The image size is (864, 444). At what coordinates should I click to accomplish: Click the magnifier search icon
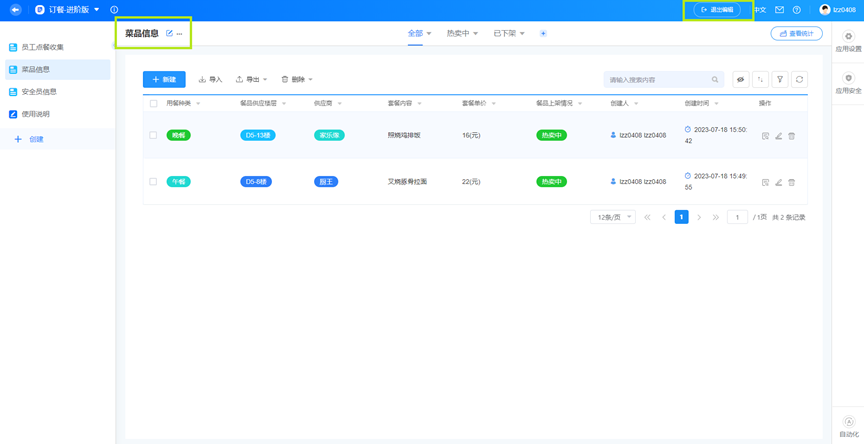tap(715, 79)
